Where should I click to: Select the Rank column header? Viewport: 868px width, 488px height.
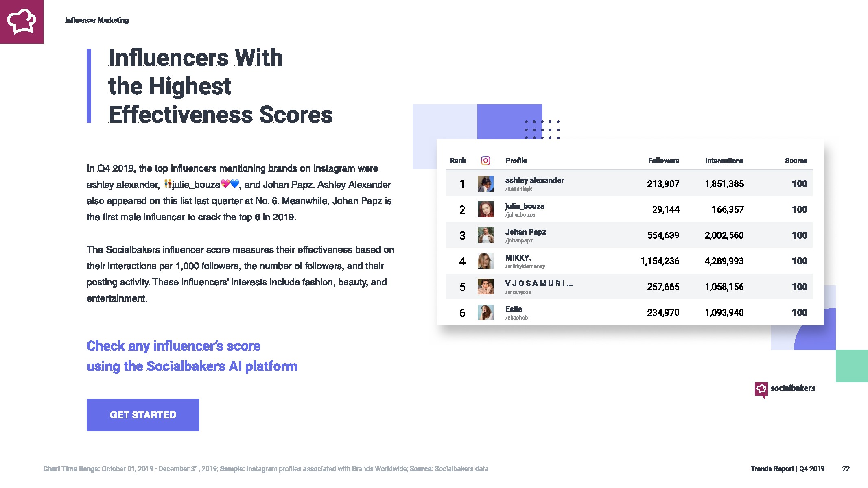coord(457,161)
